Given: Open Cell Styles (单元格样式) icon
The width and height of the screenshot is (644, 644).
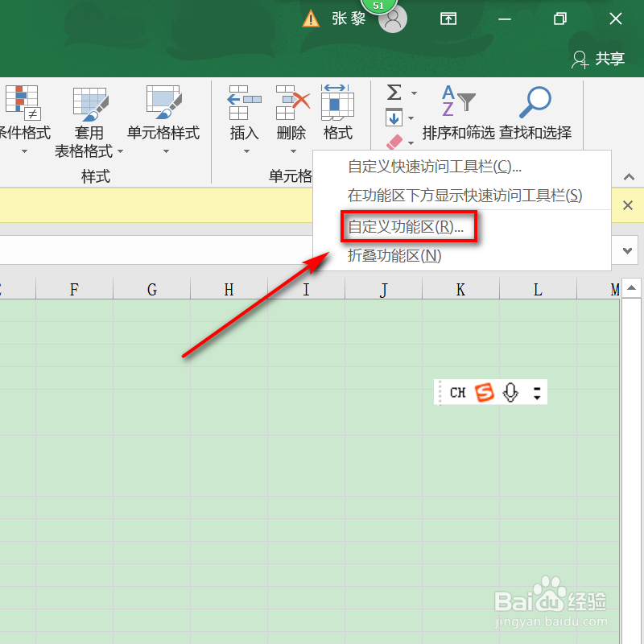Looking at the screenshot, I should 163,102.
